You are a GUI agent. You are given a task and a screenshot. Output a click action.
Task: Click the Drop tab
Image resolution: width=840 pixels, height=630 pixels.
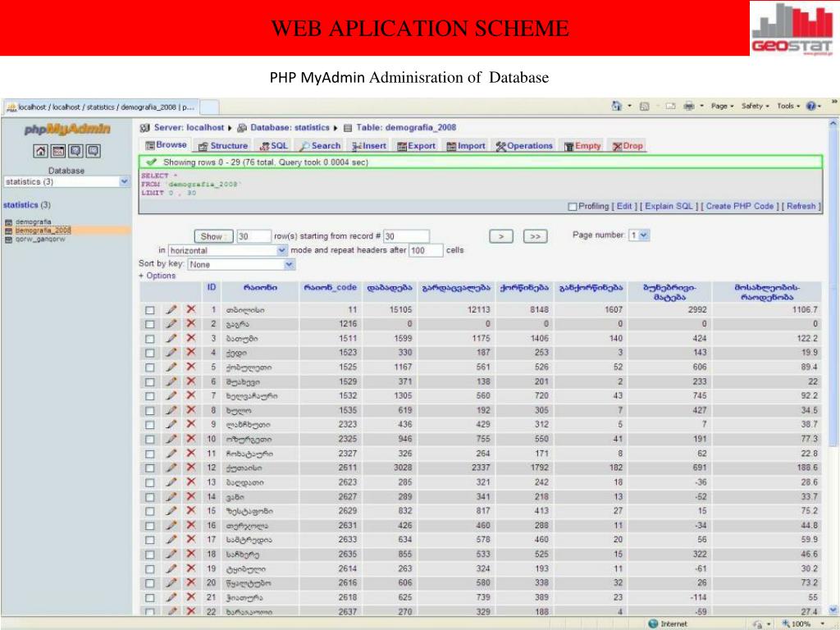click(x=628, y=146)
